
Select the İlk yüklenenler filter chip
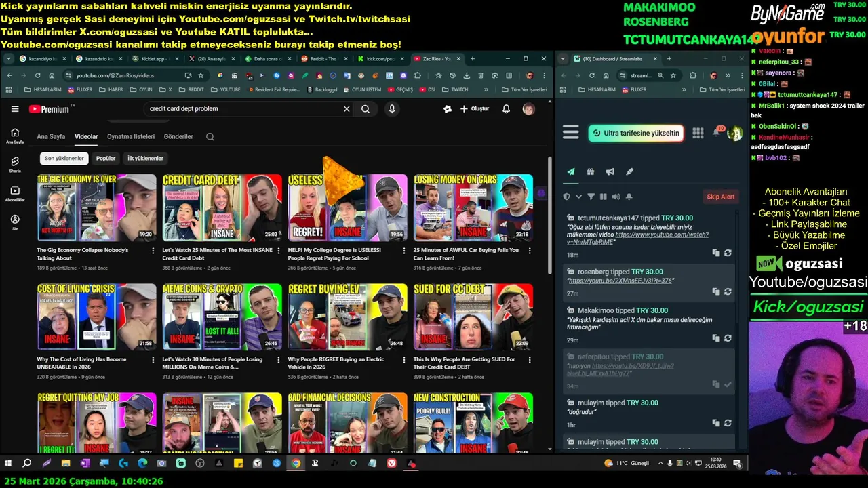(x=146, y=158)
